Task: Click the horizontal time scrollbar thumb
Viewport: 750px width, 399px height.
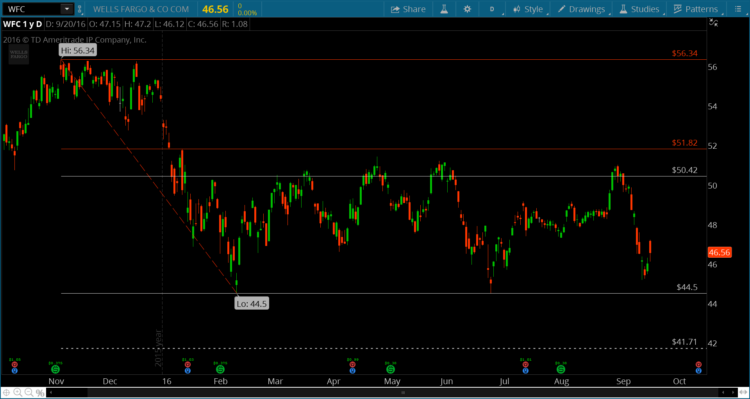Action: click(x=403, y=393)
